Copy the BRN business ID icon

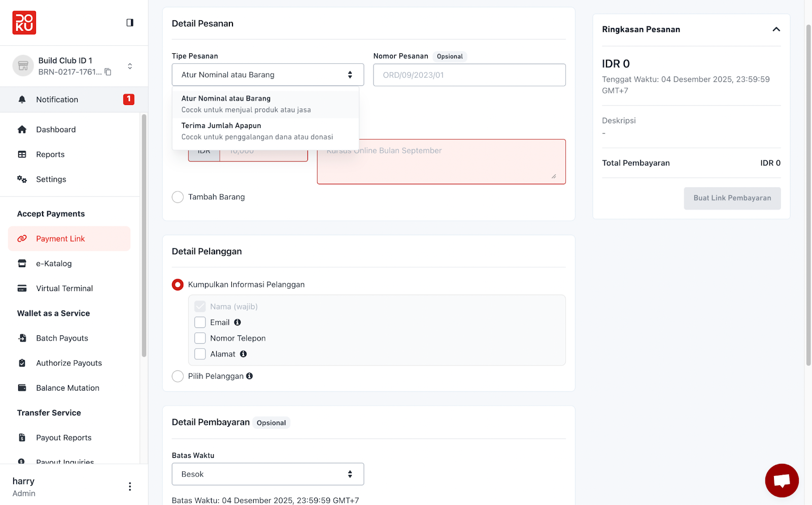tap(108, 72)
